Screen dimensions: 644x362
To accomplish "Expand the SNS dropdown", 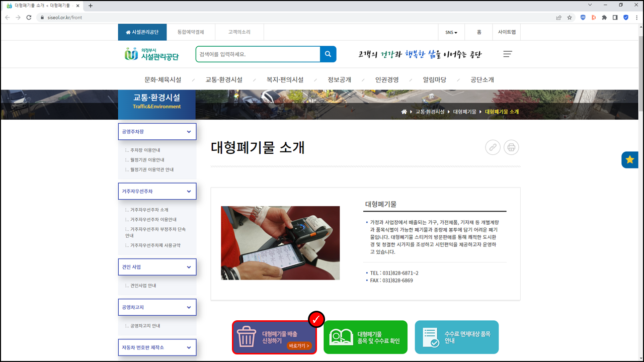I will point(451,32).
